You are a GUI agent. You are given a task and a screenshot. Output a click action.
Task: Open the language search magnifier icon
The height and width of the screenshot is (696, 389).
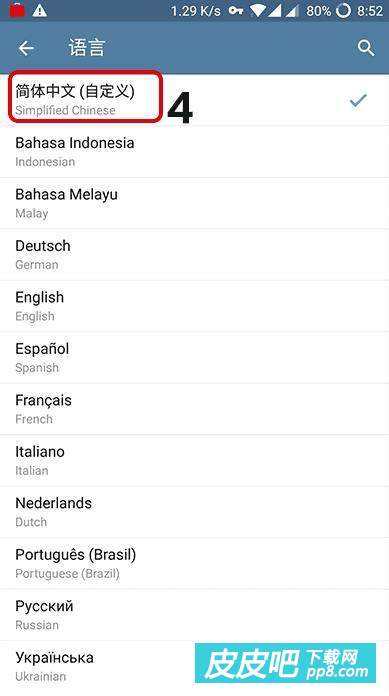click(x=366, y=48)
